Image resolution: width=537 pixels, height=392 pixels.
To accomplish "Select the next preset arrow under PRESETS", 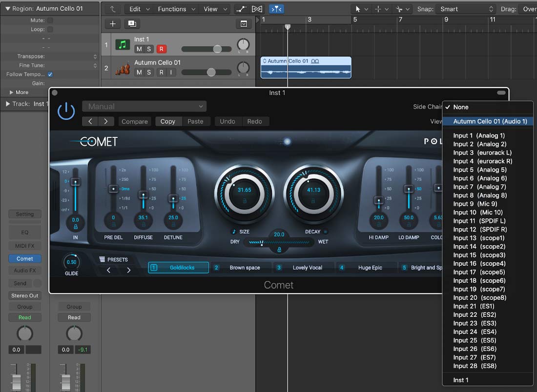I will pos(129,270).
